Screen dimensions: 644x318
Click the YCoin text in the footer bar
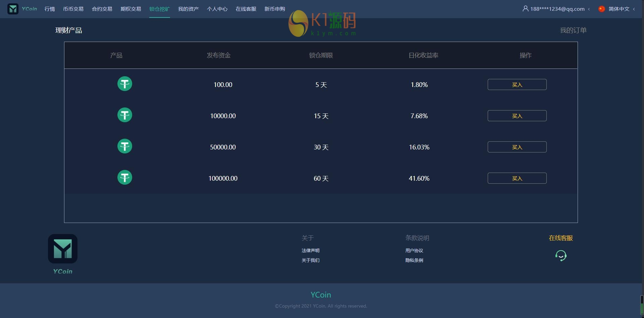321,295
